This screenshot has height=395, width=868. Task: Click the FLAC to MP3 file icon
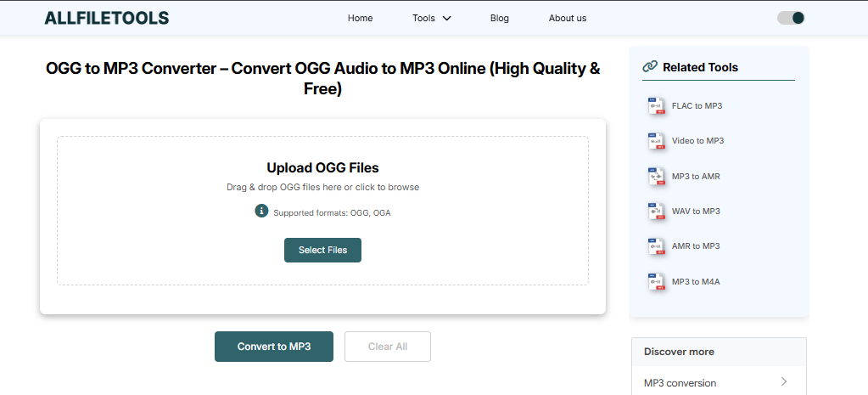pyautogui.click(x=655, y=106)
